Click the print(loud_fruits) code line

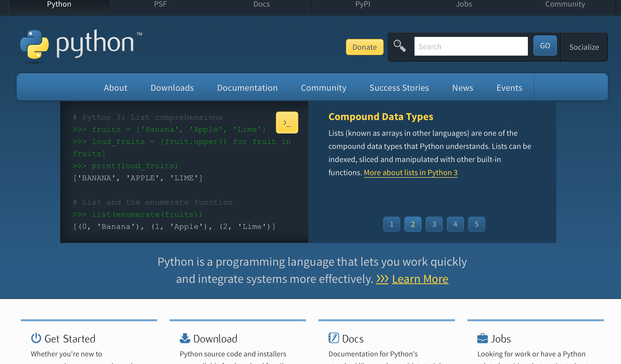[126, 166]
